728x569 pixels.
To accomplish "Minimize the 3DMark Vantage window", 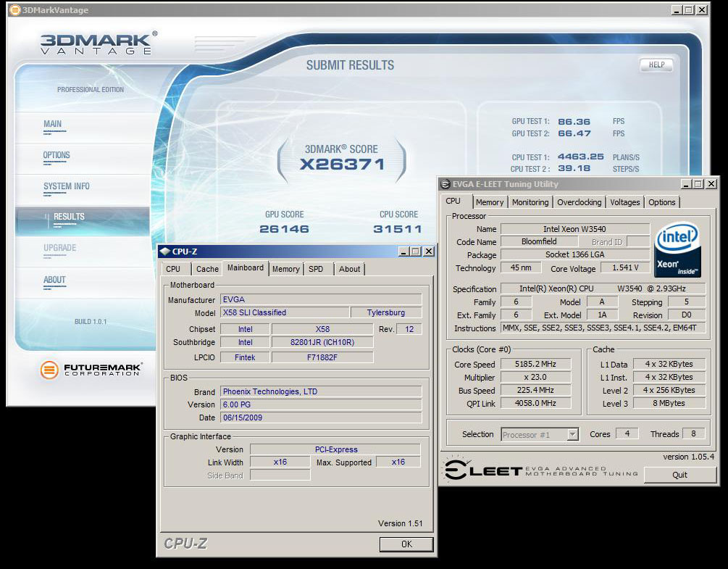I will click(677, 9).
